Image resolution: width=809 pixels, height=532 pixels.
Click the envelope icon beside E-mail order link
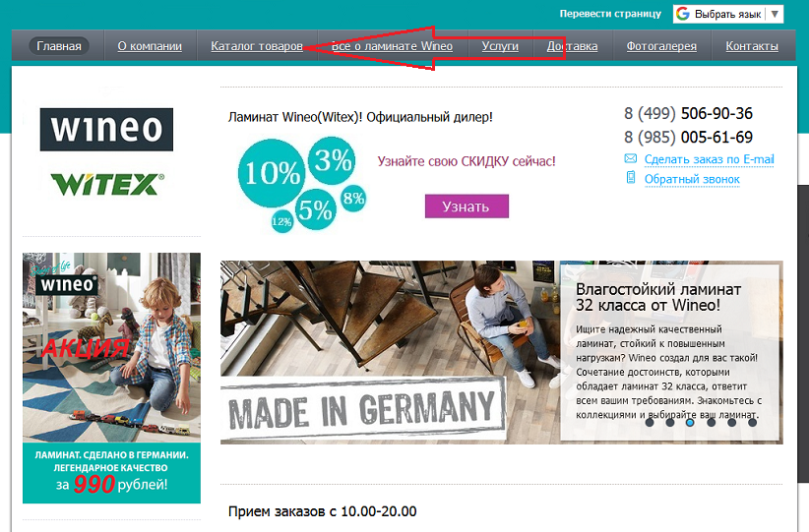tap(631, 158)
